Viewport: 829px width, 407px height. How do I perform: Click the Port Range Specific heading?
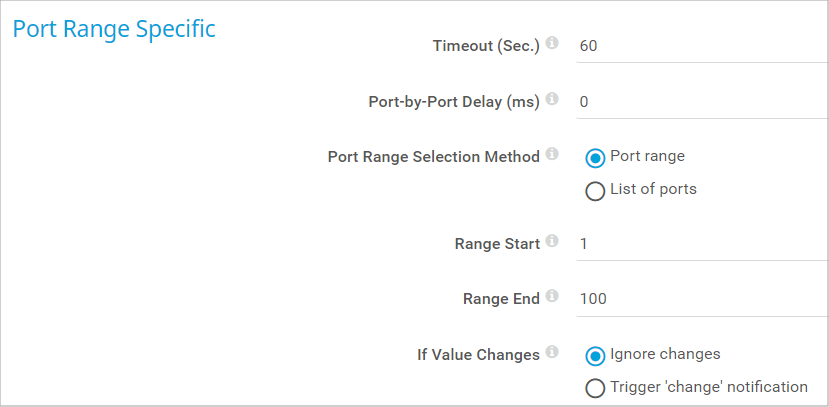point(114,29)
